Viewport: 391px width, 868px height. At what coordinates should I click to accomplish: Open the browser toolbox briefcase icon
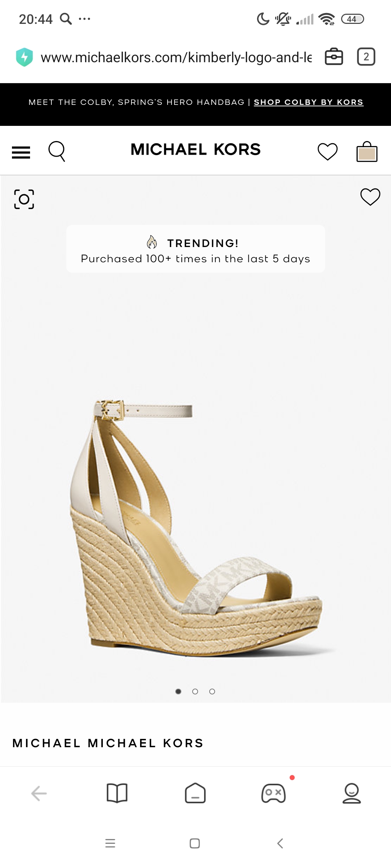(x=334, y=57)
